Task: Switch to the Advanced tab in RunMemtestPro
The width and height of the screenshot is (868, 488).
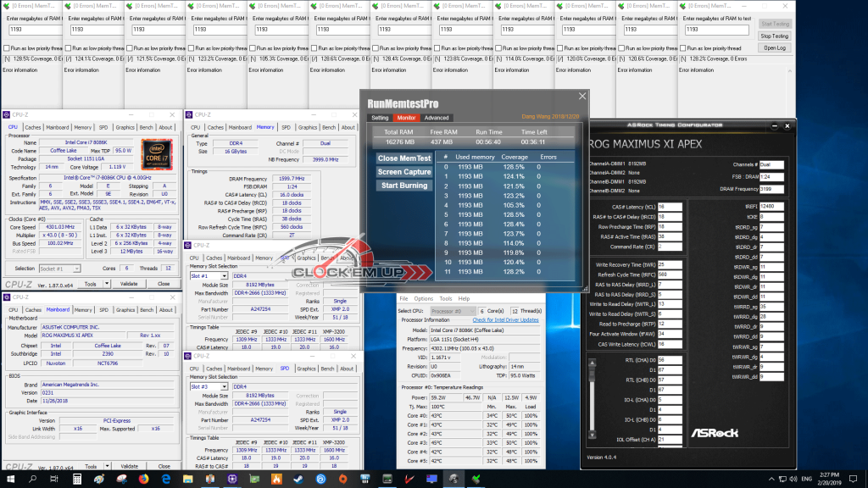Action: (437, 118)
